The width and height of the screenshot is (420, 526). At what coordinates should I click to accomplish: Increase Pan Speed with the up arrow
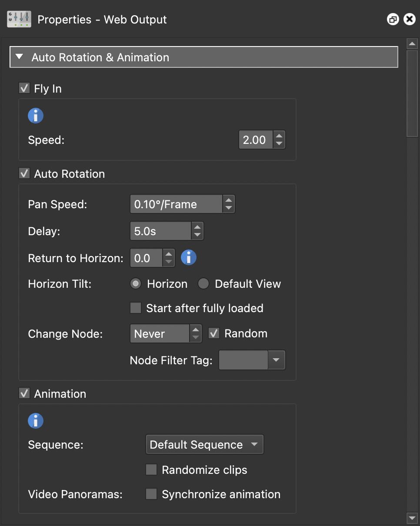tap(229, 200)
